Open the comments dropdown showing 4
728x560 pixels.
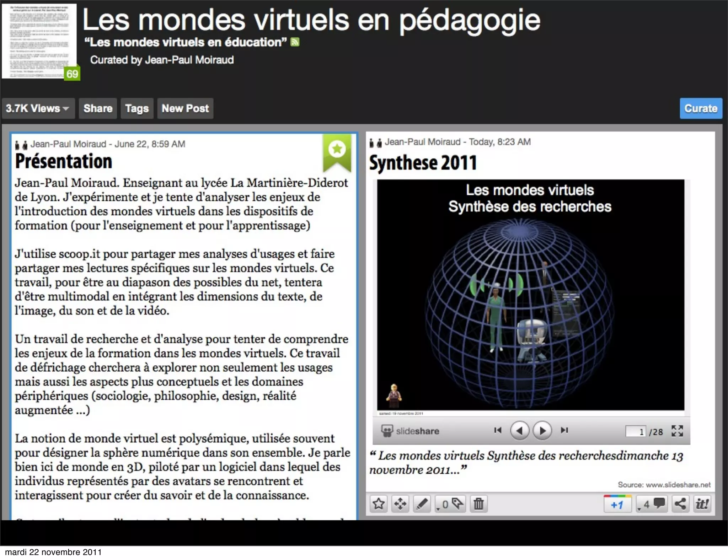[x=652, y=504]
